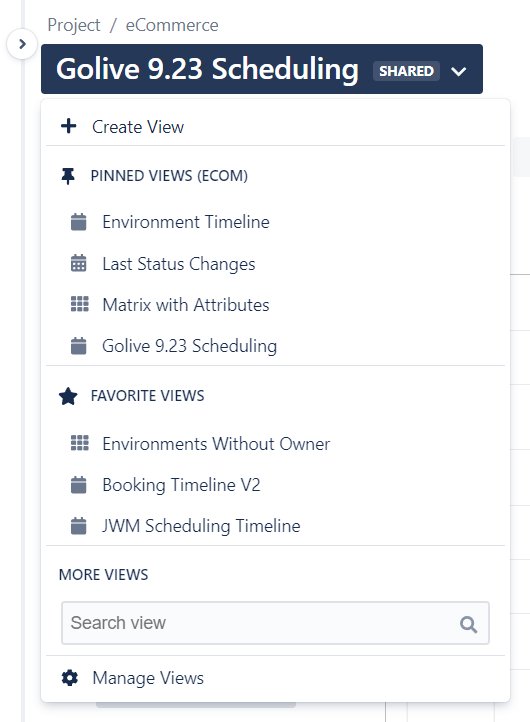Open the pinned Golive 9.23 Scheduling entry
530x722 pixels.
189,346
